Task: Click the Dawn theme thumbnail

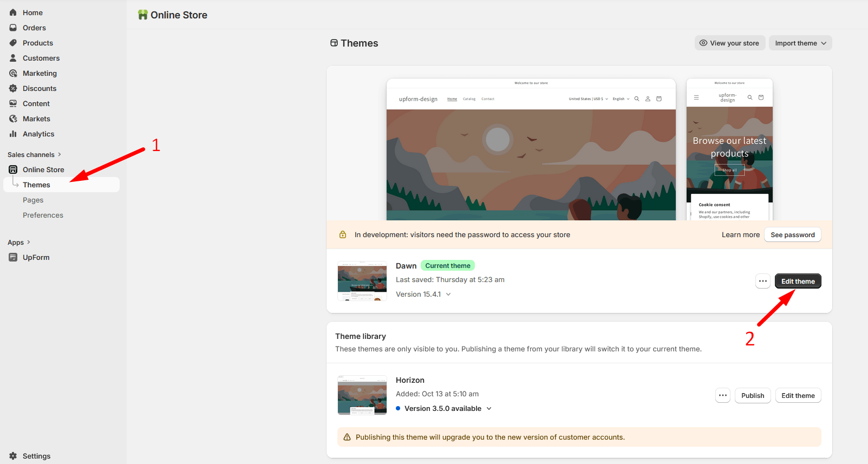Action: point(362,281)
